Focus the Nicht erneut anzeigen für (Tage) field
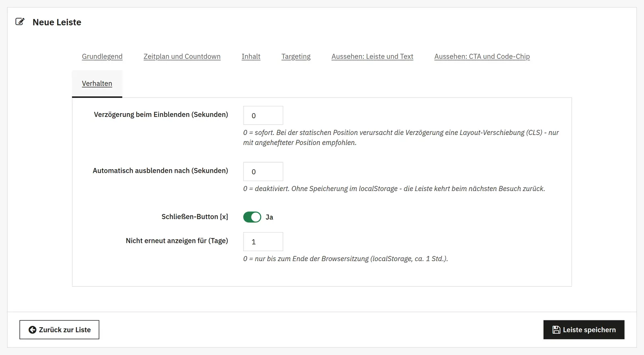This screenshot has width=644, height=355. (x=263, y=242)
